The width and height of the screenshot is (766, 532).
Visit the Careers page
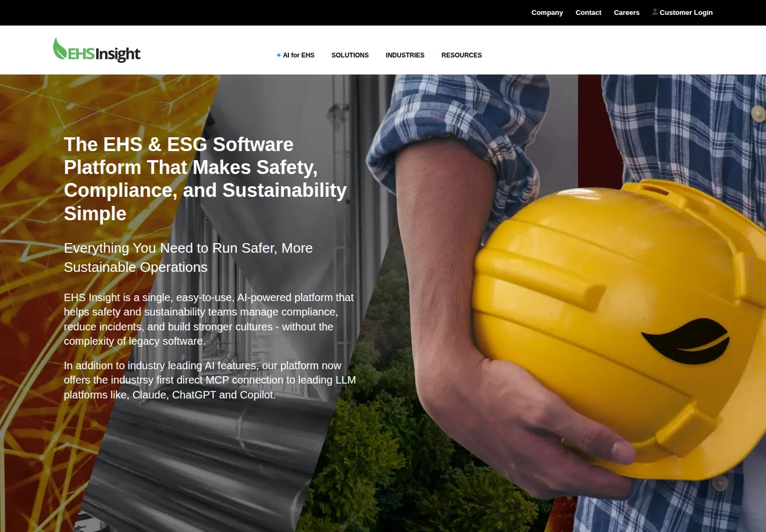point(627,12)
